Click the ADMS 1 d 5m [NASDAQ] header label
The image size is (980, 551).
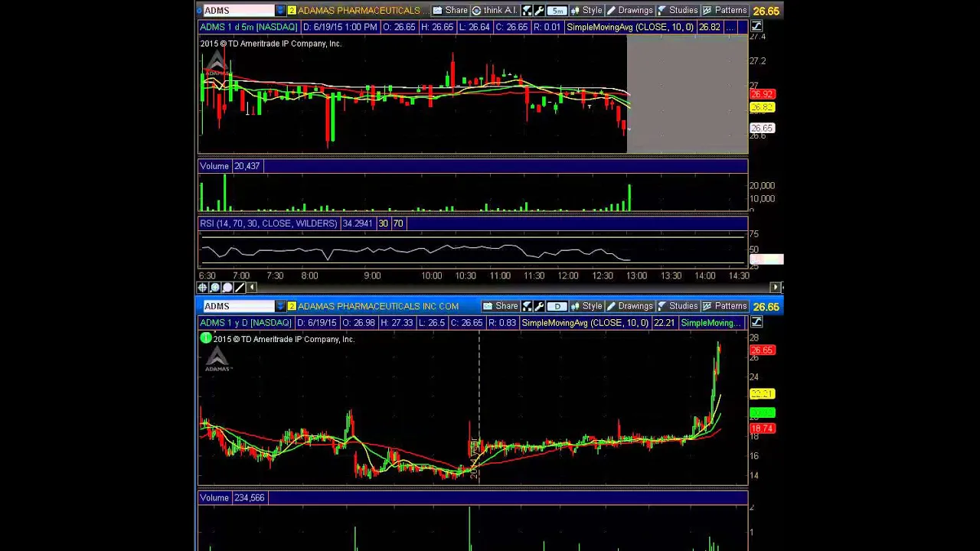coord(248,27)
